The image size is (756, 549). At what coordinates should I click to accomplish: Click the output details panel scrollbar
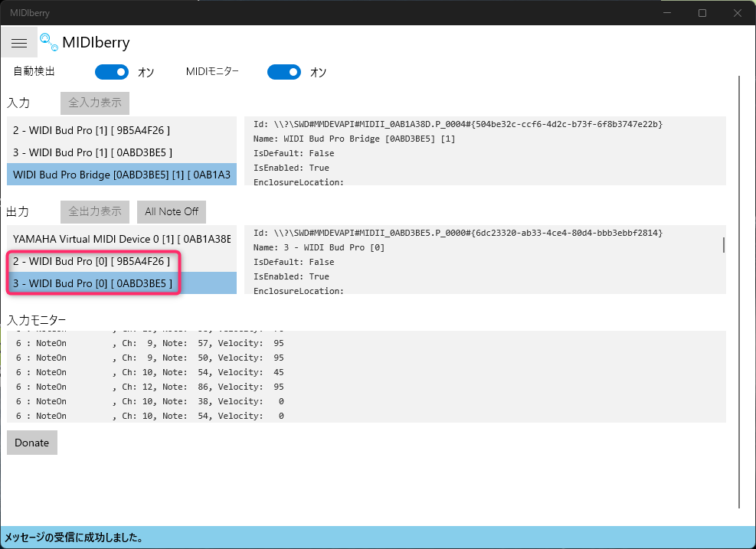pyautogui.click(x=723, y=245)
